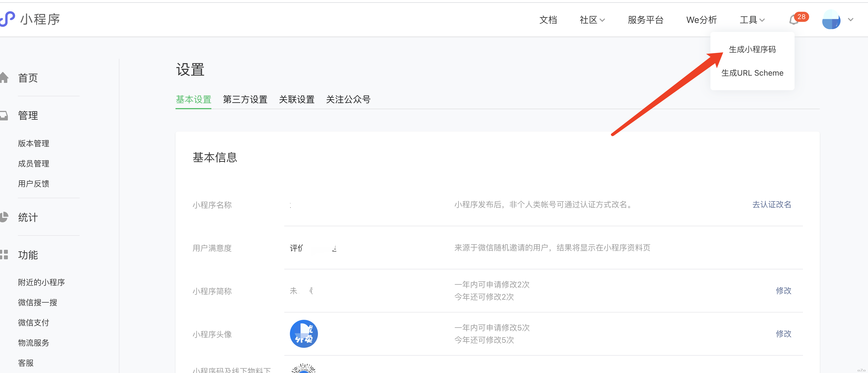Click the home icon beside 首页
This screenshot has height=373, width=868.
[x=4, y=78]
